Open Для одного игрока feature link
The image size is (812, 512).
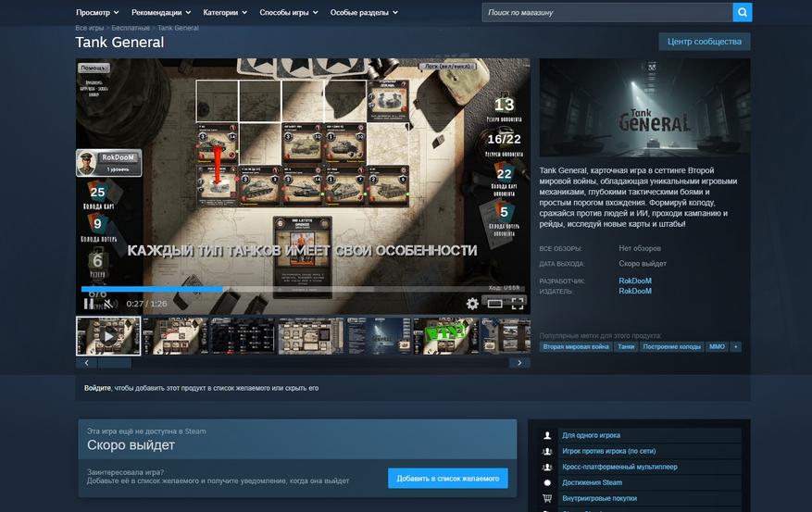(591, 435)
